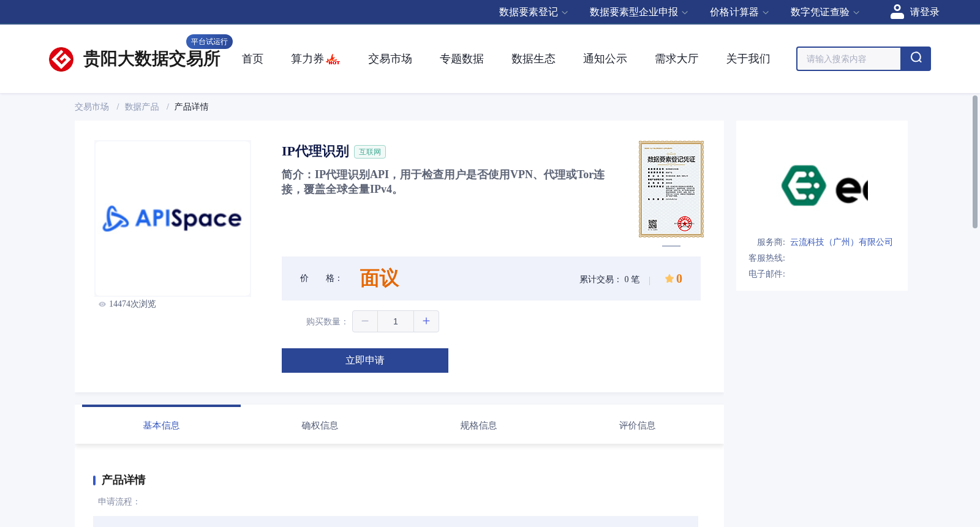Open the 关于我们 navigation item
This screenshot has height=527, width=980.
748,59
